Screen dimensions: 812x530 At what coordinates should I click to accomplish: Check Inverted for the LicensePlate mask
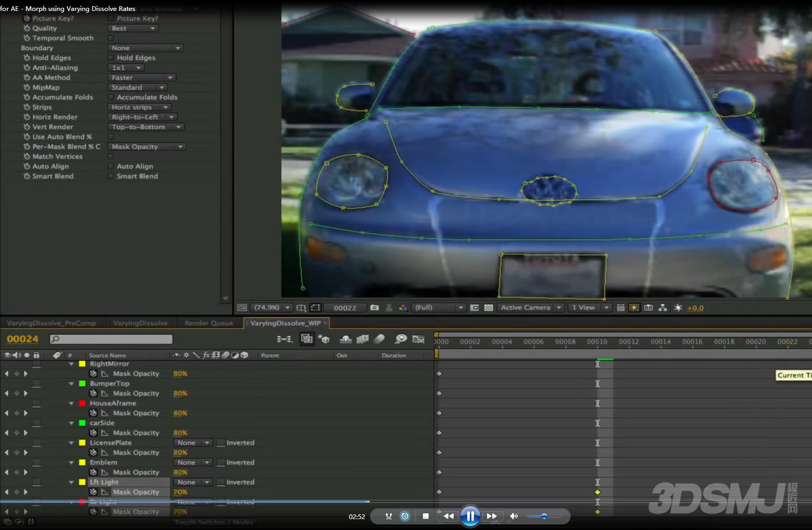point(221,443)
